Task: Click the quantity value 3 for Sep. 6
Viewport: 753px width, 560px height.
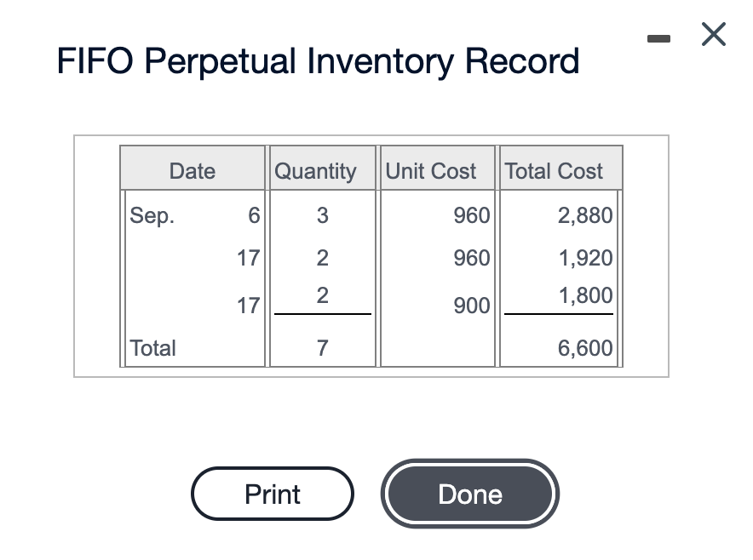Action: tap(322, 215)
